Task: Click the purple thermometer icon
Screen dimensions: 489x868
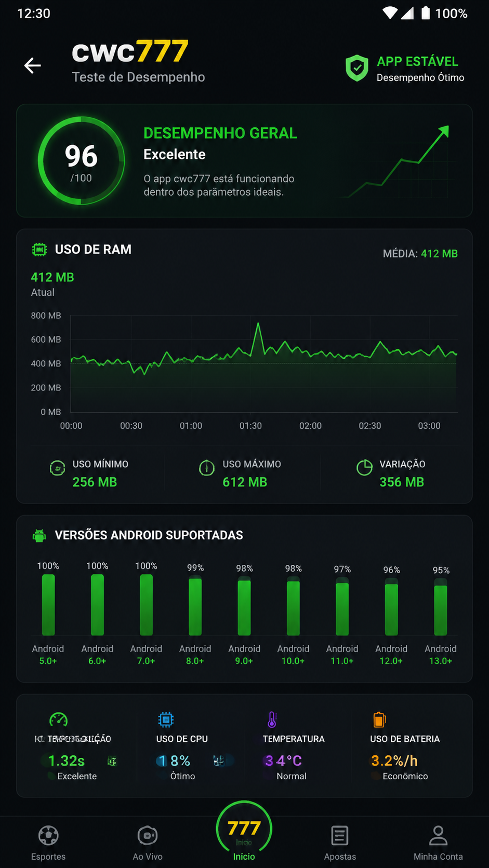Action: 272,720
